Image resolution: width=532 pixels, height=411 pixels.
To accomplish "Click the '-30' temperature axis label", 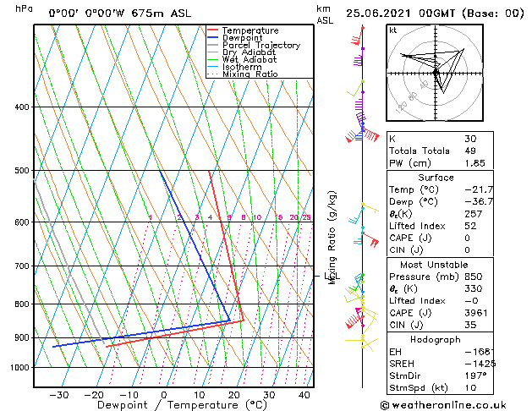I will (x=59, y=395).
